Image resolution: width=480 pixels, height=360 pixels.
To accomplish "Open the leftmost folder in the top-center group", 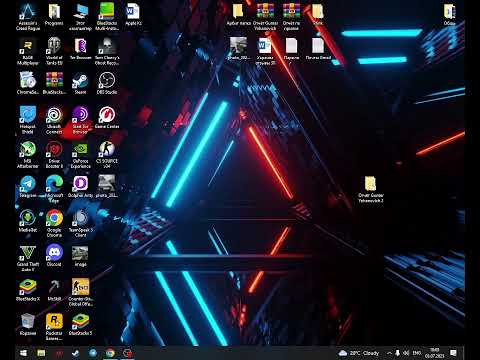I will (238, 15).
